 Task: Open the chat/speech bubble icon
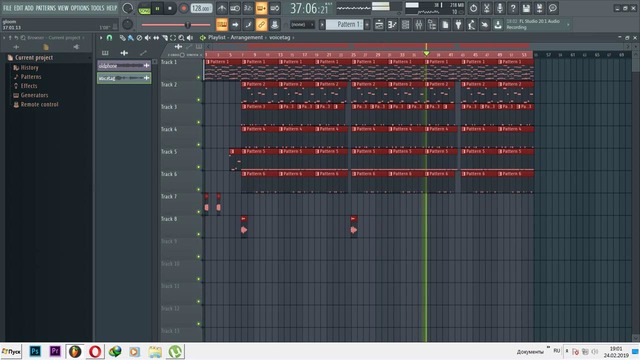point(553,8)
